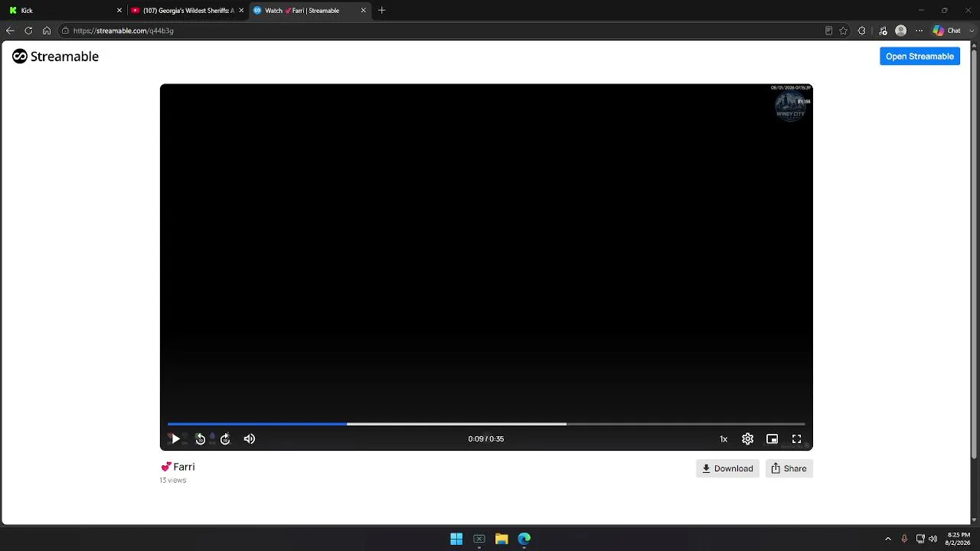View site information icon in address bar

point(66,31)
